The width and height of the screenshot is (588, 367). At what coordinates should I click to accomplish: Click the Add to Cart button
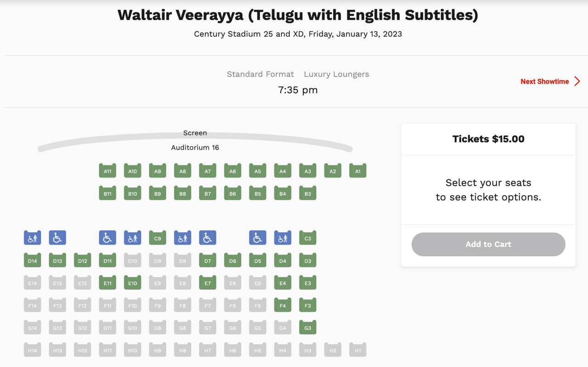[x=488, y=244]
